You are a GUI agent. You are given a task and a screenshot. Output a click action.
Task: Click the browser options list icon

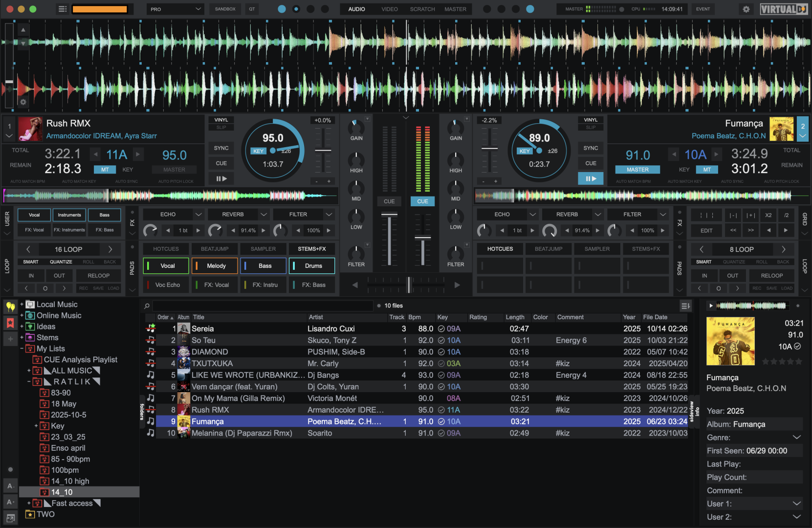pyautogui.click(x=685, y=306)
